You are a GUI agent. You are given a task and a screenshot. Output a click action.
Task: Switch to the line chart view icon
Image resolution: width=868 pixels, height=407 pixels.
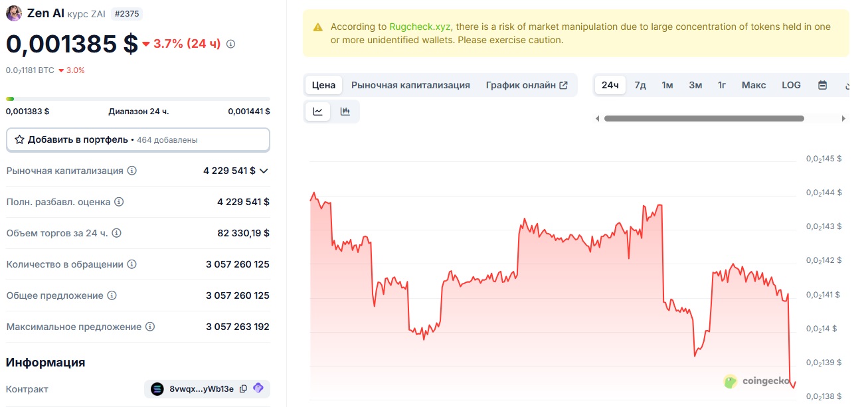pos(318,112)
